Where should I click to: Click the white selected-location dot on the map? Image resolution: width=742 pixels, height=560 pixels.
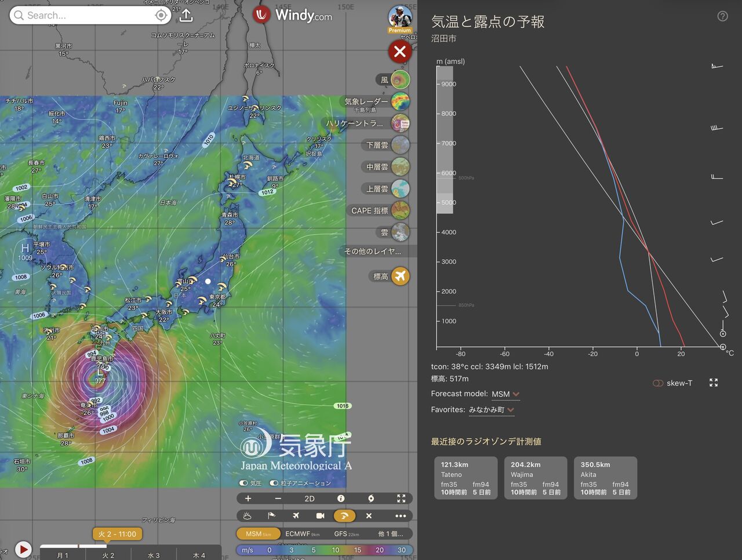(208, 281)
